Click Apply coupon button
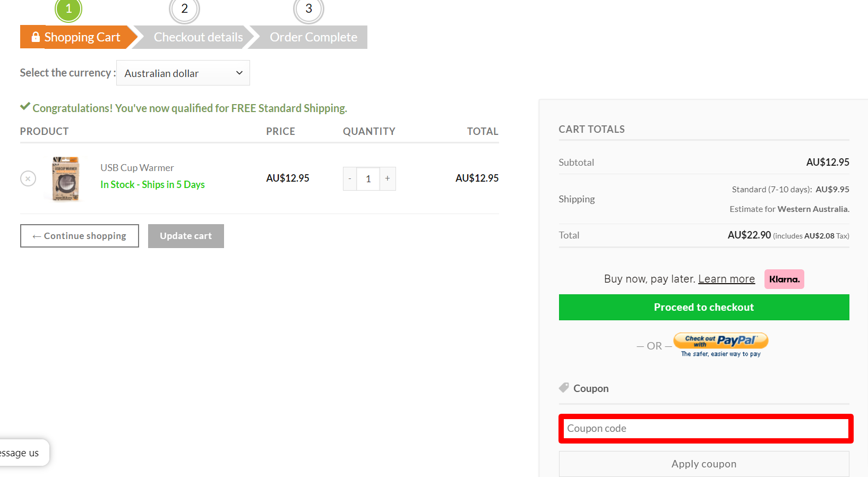868x477 pixels. (704, 464)
